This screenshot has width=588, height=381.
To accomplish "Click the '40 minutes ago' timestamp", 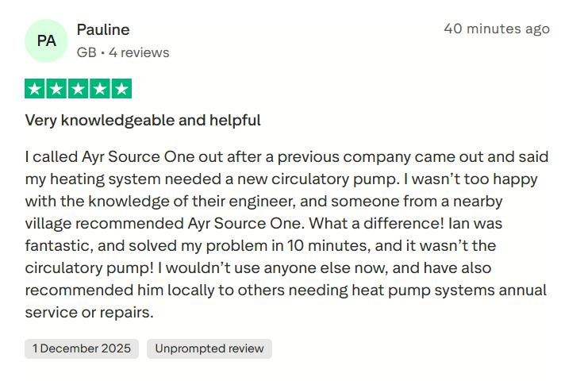I will (496, 29).
